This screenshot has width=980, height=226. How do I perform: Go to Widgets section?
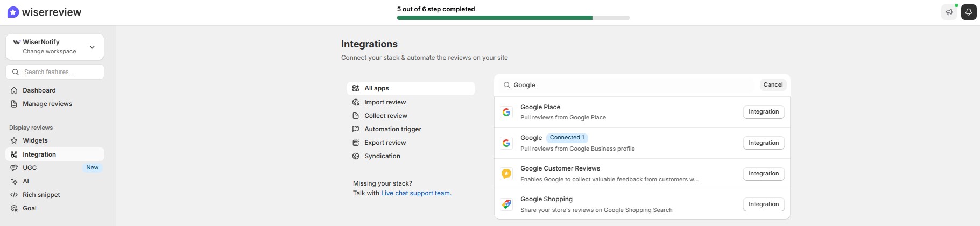tap(55, 140)
